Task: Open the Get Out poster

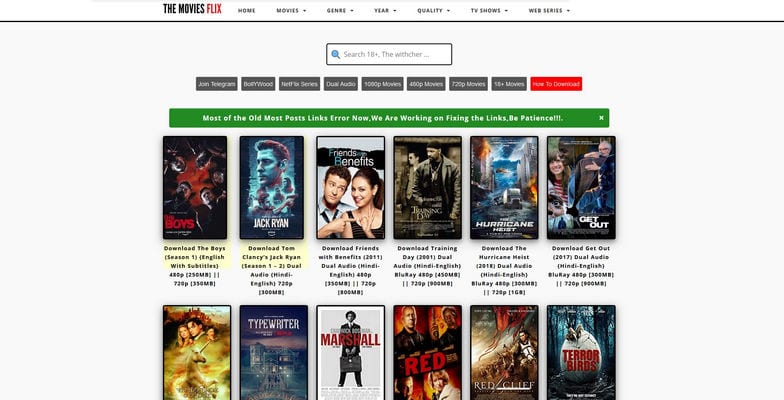Action: (x=581, y=188)
